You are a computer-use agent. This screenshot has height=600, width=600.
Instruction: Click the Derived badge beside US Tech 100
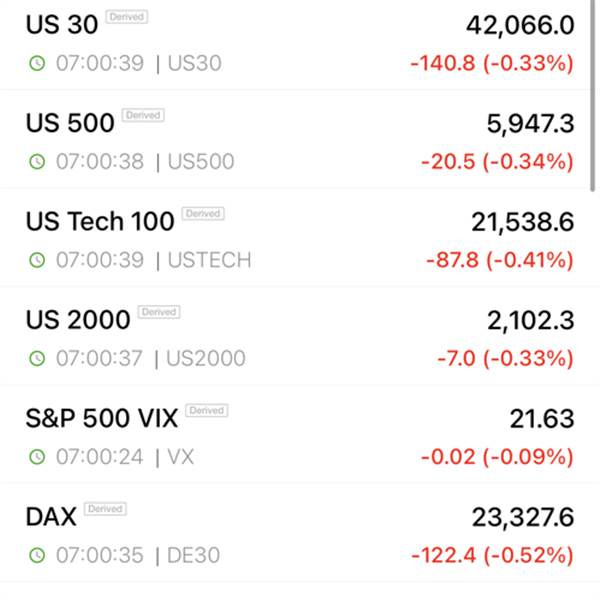click(203, 214)
